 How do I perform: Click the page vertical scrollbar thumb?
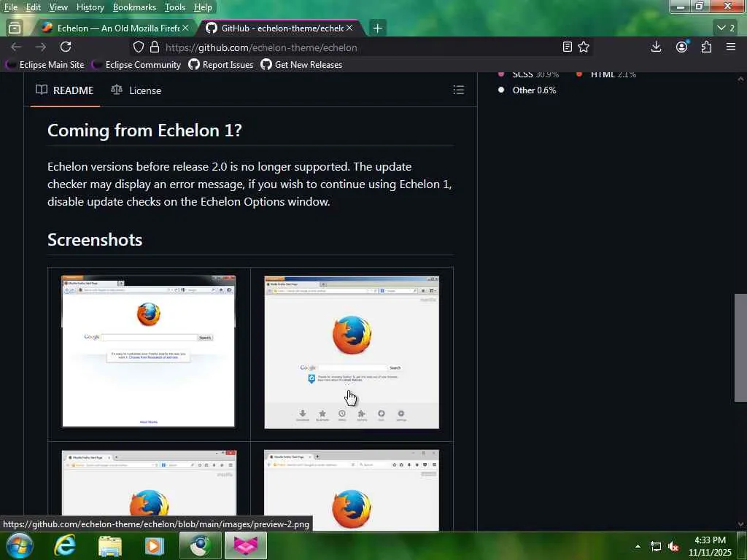point(740,348)
